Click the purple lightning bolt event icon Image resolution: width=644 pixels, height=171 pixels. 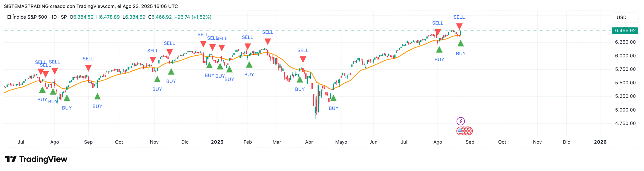pyautogui.click(x=460, y=121)
